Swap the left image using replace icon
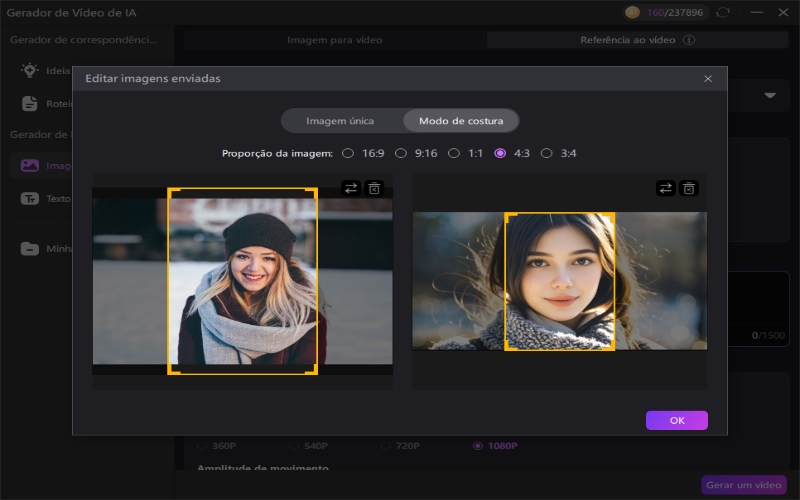 click(x=350, y=188)
